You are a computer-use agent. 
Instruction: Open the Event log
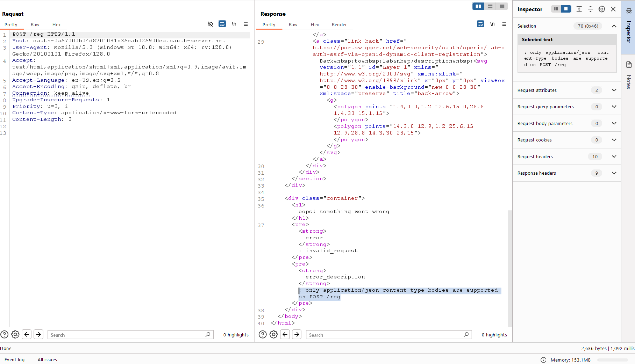pos(14,360)
